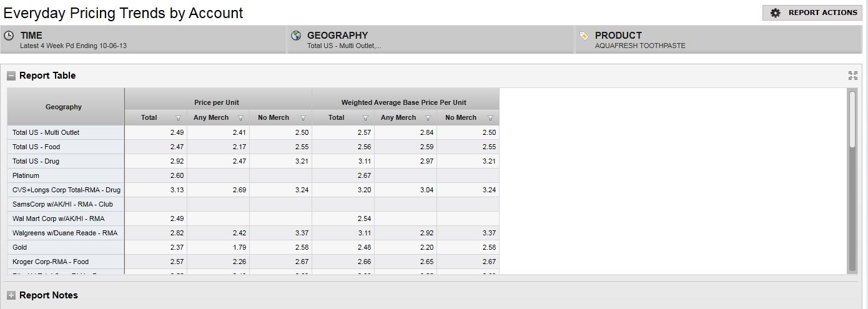Open the Geography selector panel
The image size is (868, 309).
430,40
